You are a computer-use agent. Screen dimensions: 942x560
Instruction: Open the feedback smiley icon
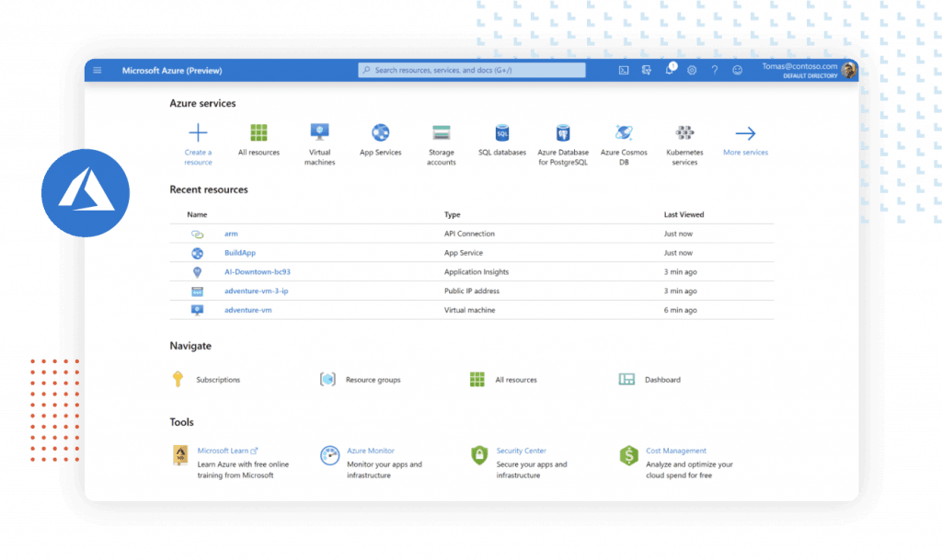click(738, 70)
